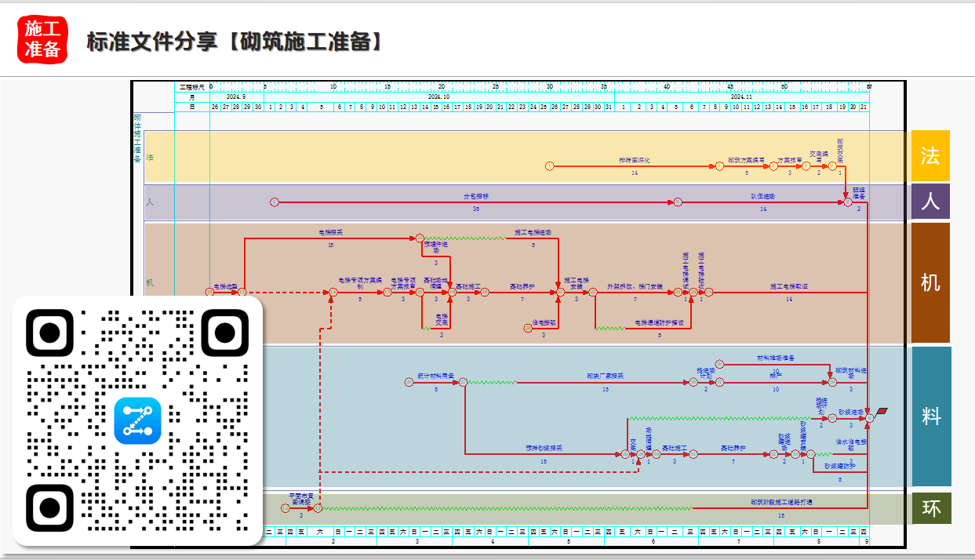The height and width of the screenshot is (560, 975).
Task: Select 基础施工 activity in the 料 lane
Action: (x=674, y=448)
